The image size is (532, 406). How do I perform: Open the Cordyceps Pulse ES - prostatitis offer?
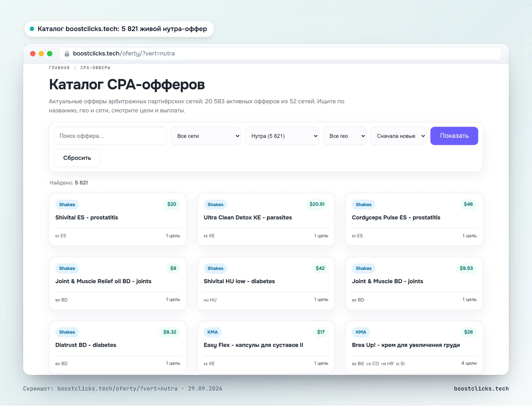pos(396,217)
